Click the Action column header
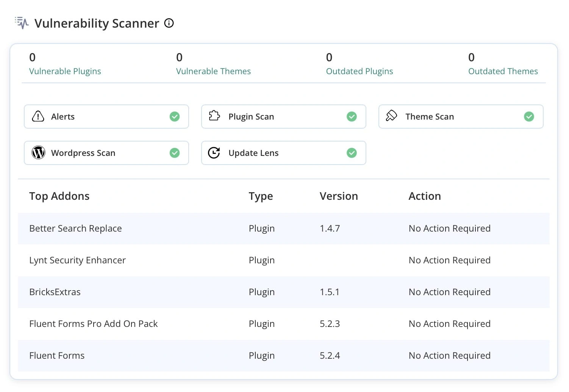 pyautogui.click(x=425, y=196)
